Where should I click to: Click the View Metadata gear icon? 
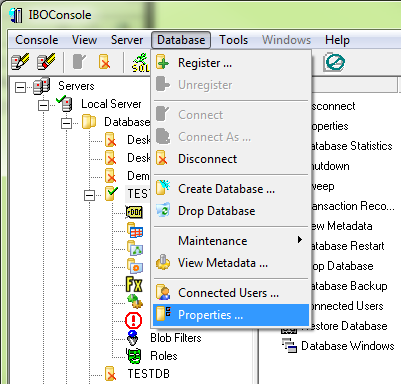163,262
